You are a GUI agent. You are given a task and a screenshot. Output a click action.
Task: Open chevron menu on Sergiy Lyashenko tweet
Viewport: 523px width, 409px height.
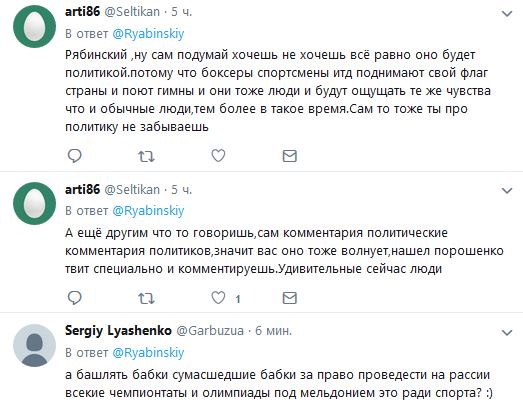507,333
